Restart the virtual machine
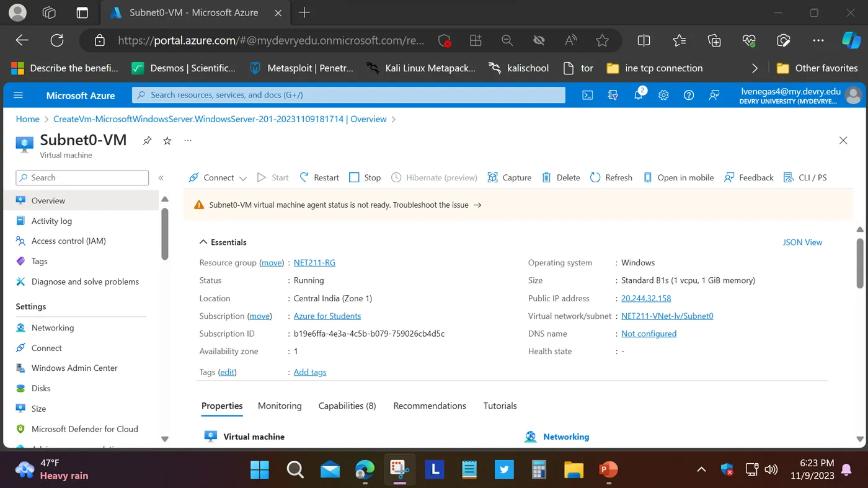Viewport: 868px width, 488px height. point(319,177)
